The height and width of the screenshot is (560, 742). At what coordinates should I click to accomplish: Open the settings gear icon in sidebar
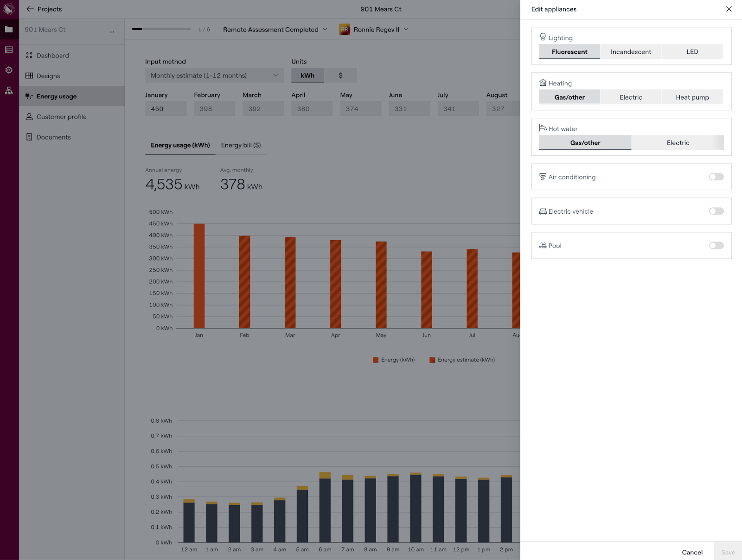click(x=9, y=70)
